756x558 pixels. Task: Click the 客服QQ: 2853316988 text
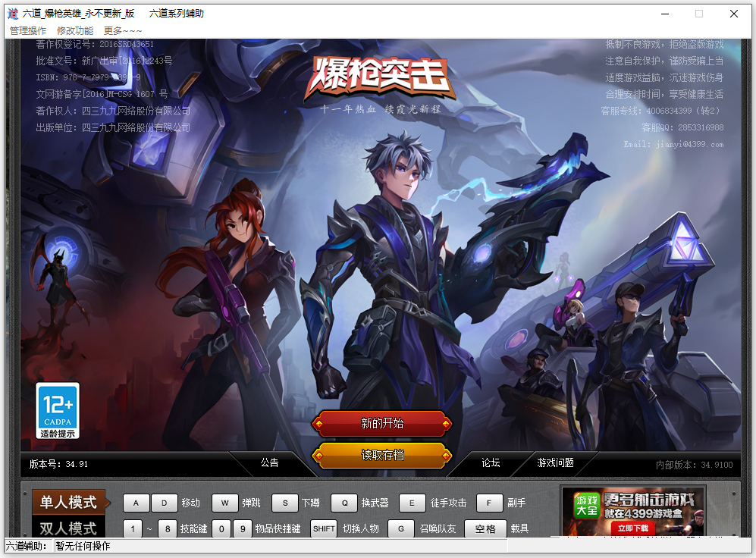click(682, 127)
